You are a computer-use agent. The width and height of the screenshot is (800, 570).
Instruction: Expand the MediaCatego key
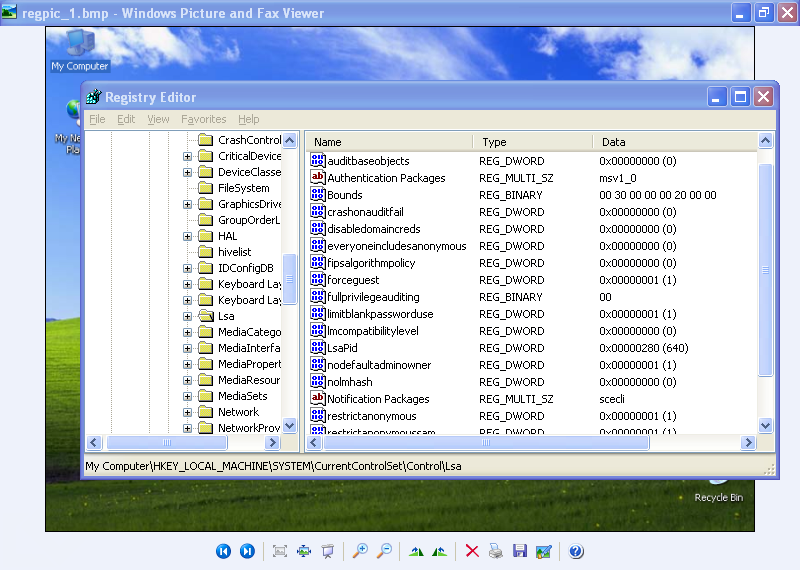187,332
